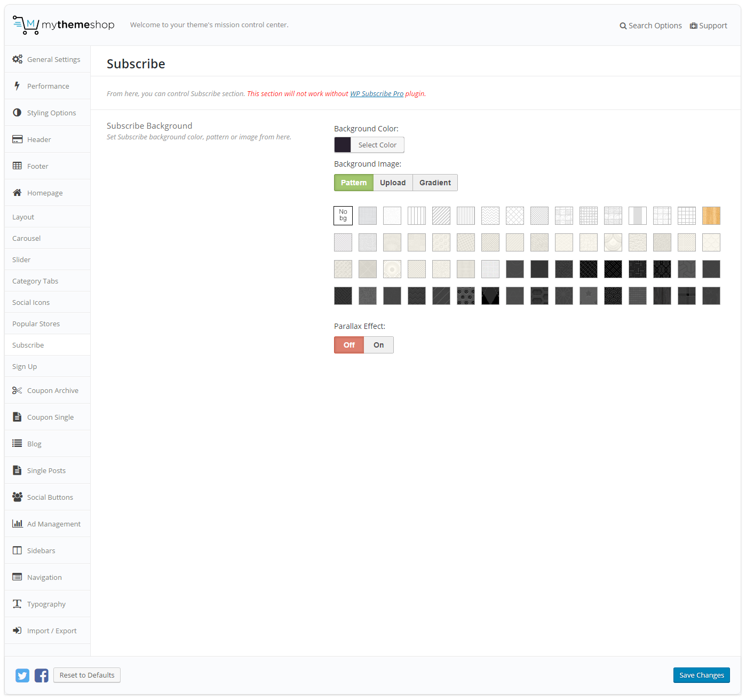The height and width of the screenshot is (700, 746).
Task: Click the Facebook icon in footer
Action: click(42, 675)
